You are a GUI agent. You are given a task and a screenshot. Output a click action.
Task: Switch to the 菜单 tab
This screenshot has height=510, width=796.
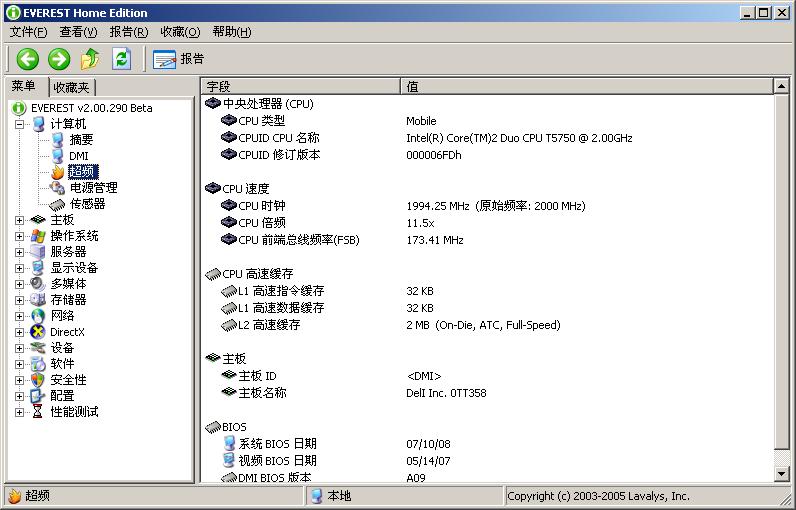point(24,86)
